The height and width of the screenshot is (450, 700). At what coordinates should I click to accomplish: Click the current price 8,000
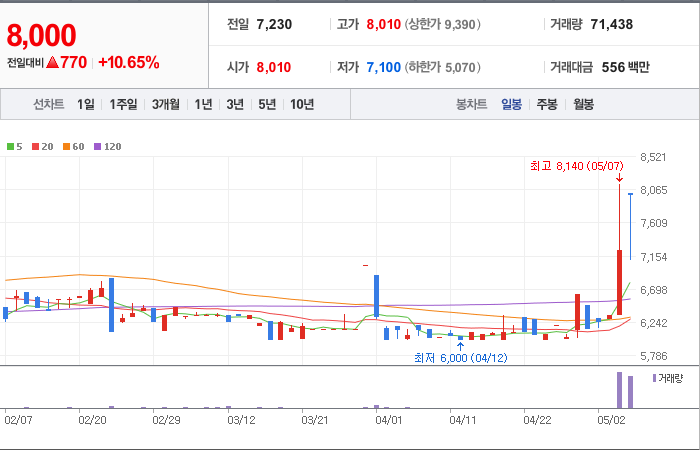pos(41,35)
